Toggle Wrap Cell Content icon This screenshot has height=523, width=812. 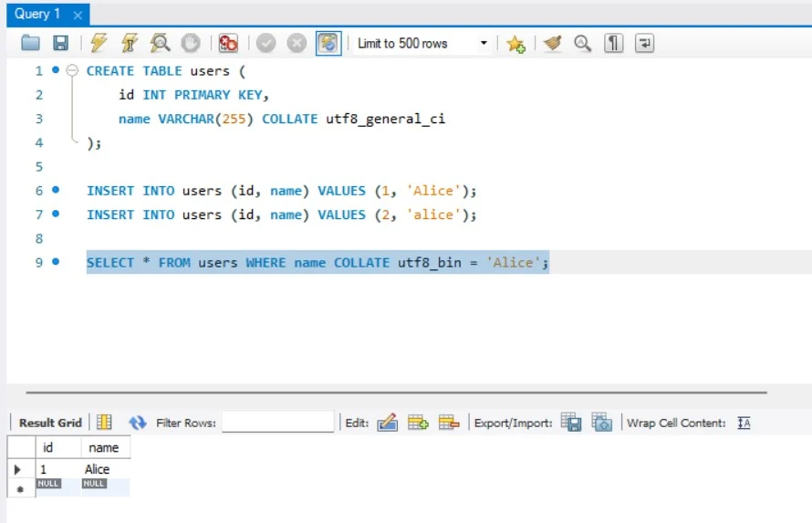(x=744, y=423)
